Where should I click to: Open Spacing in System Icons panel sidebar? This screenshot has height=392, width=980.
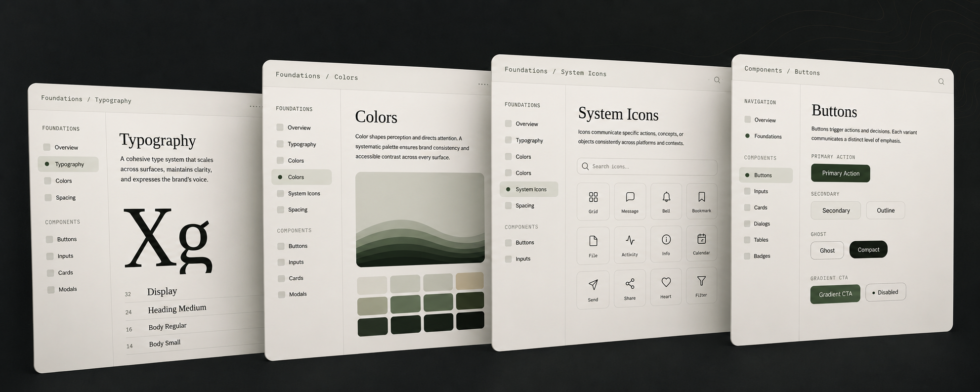tap(525, 206)
